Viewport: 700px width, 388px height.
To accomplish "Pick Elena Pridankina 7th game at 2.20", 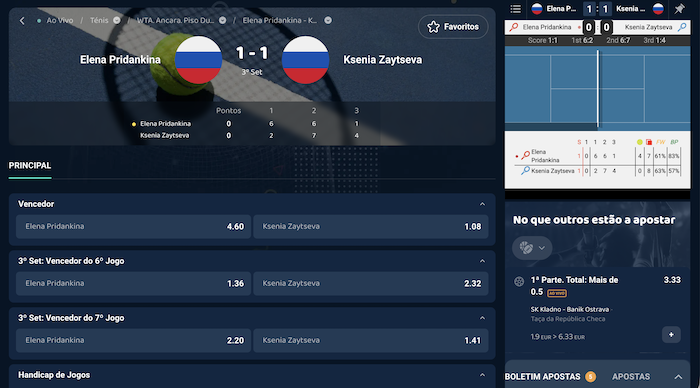I will 133,340.
